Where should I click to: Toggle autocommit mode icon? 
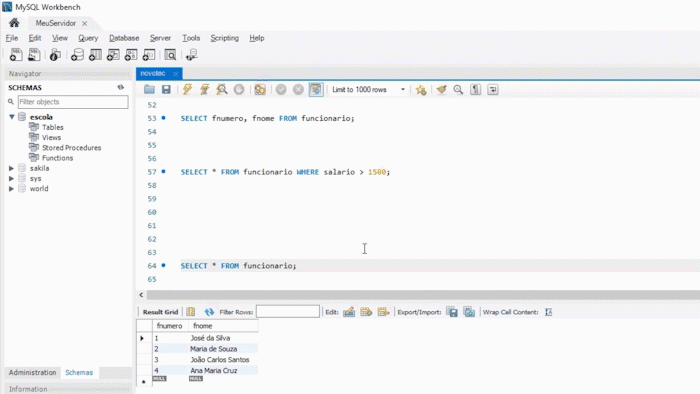pos(316,89)
